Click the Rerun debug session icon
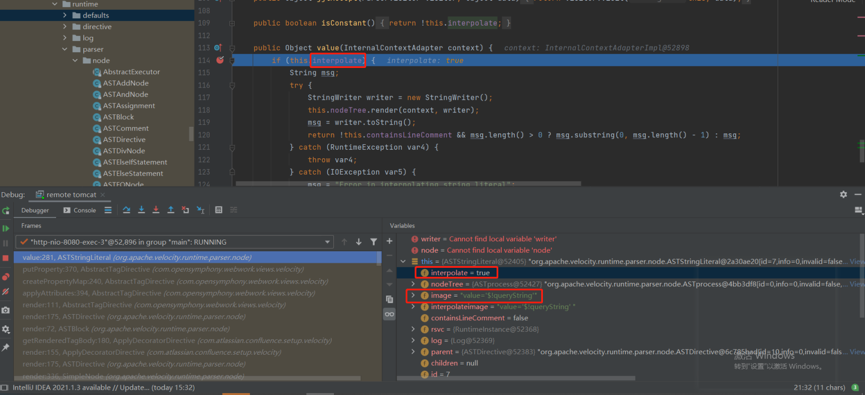865x395 pixels. point(6,210)
